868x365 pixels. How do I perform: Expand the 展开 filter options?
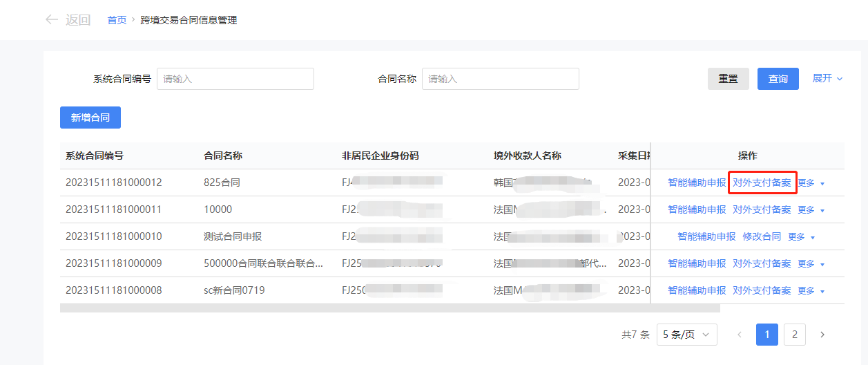[827, 79]
